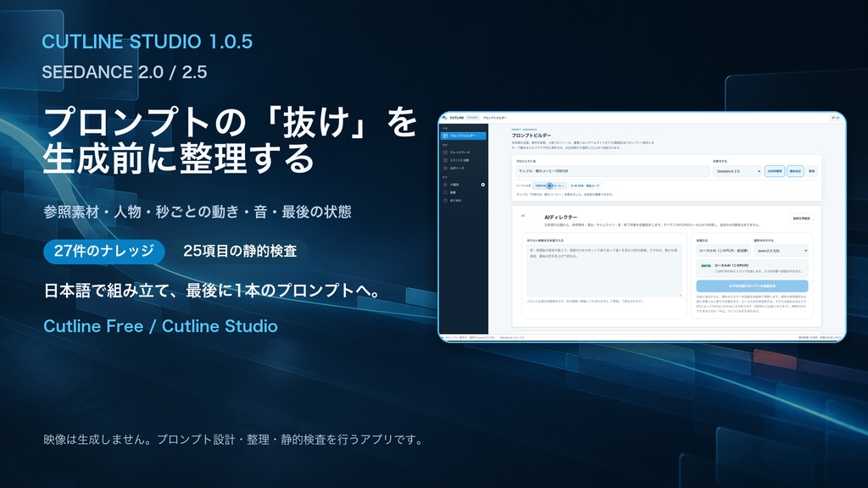The image size is (868, 488).
Task: Open the はじめに sidebar item
Action: click(464, 200)
